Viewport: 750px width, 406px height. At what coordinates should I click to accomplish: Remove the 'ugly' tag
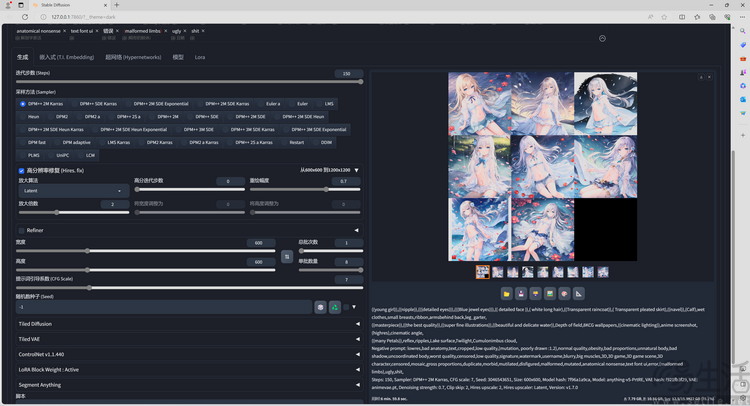185,31
